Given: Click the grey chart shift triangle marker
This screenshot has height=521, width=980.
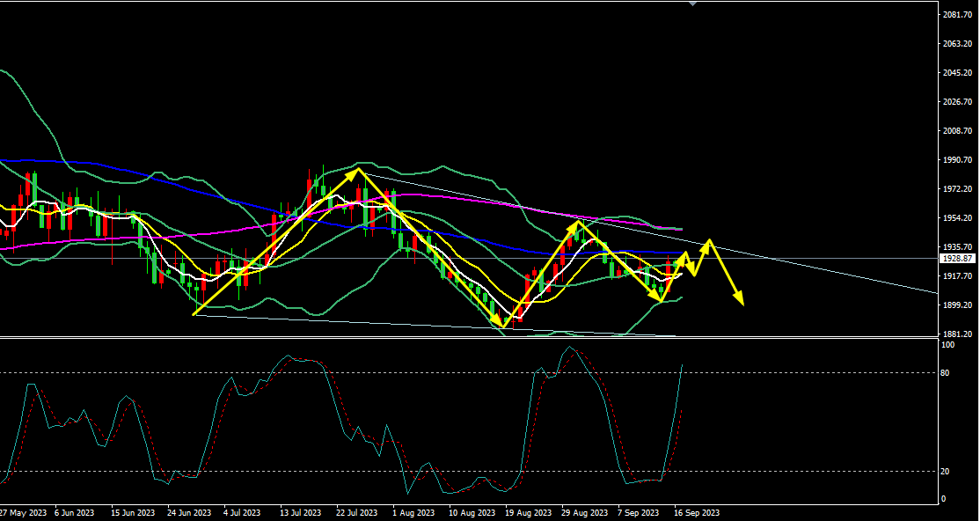Looking at the screenshot, I should click(691, 4).
